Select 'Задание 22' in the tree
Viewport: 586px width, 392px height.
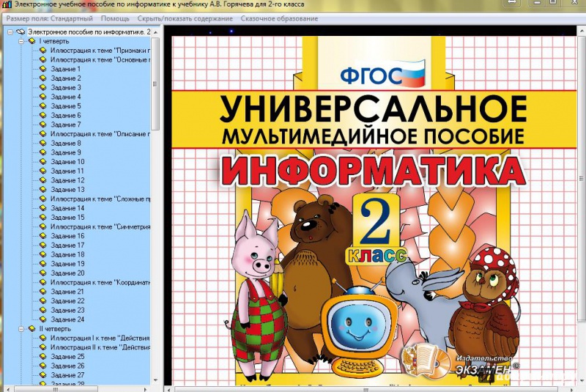point(67,301)
